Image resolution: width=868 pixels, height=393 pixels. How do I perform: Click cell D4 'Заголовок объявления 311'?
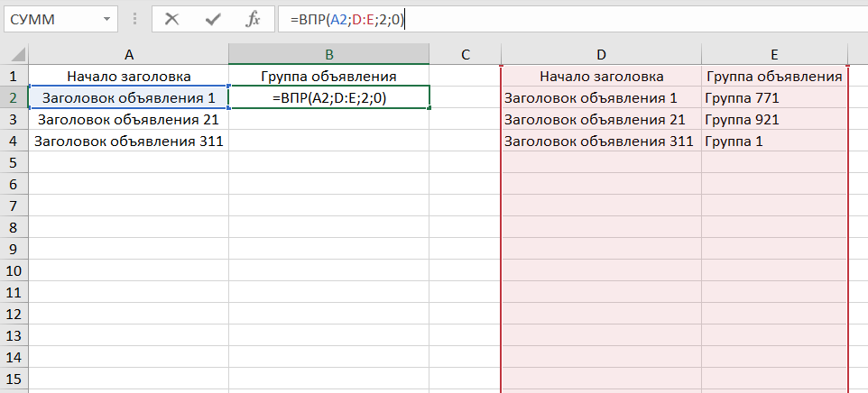601,141
